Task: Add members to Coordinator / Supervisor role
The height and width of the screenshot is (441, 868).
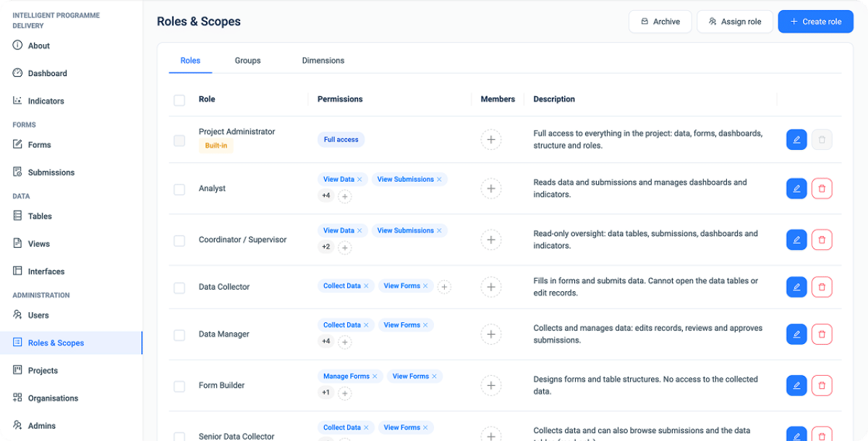Action: point(490,240)
